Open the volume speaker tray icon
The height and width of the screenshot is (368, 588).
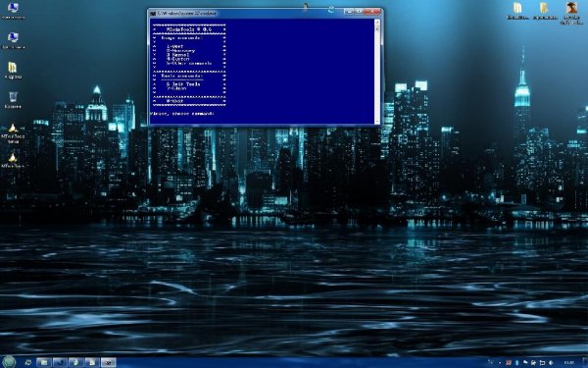click(x=551, y=363)
